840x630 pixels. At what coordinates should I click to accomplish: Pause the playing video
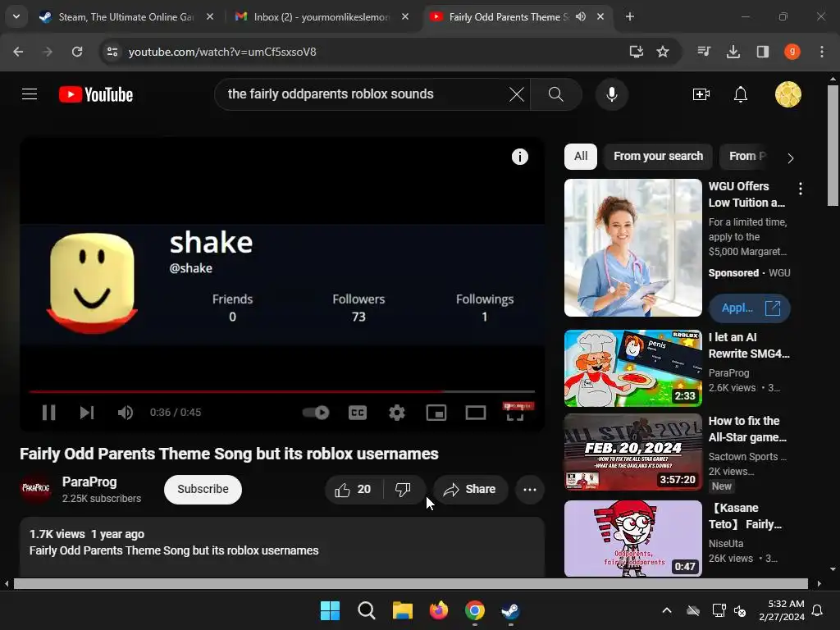(48, 413)
